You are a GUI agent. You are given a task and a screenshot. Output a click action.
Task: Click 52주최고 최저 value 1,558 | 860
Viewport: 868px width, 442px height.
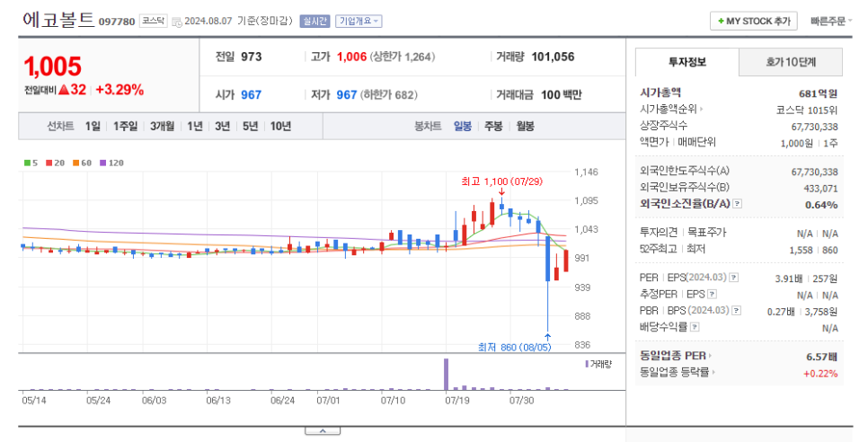814,250
